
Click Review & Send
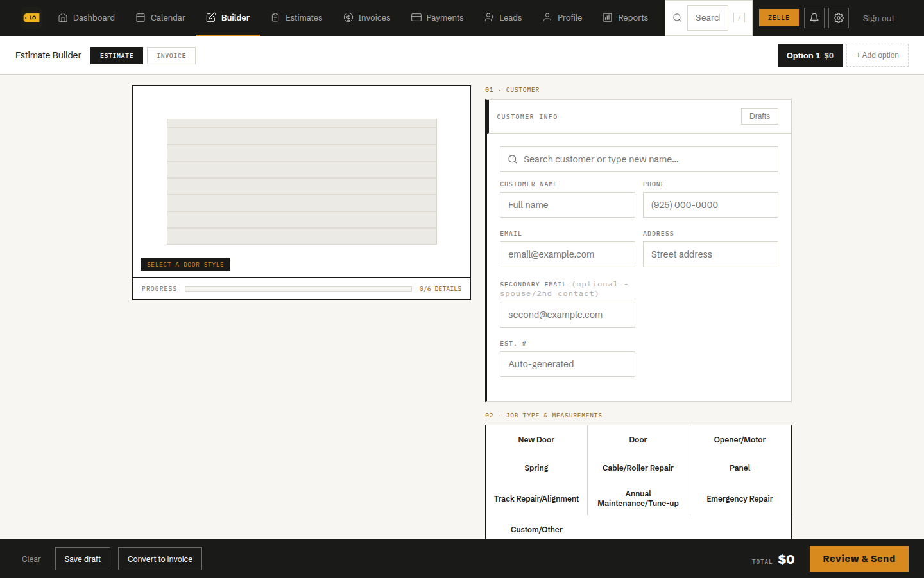(859, 559)
